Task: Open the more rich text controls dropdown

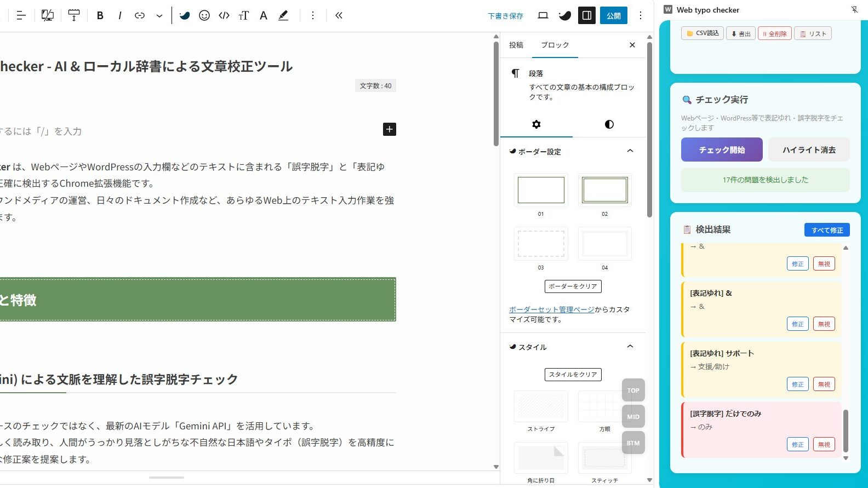Action: [159, 15]
